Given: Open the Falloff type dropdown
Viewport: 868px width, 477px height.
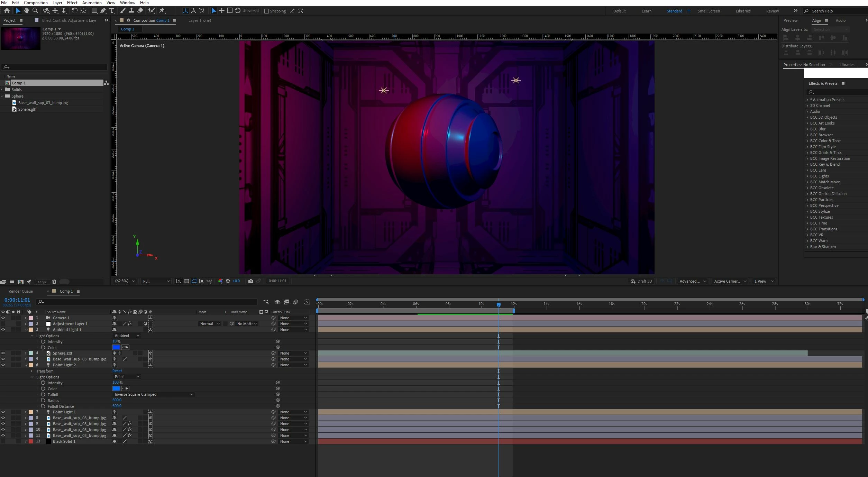Looking at the screenshot, I should click(153, 394).
